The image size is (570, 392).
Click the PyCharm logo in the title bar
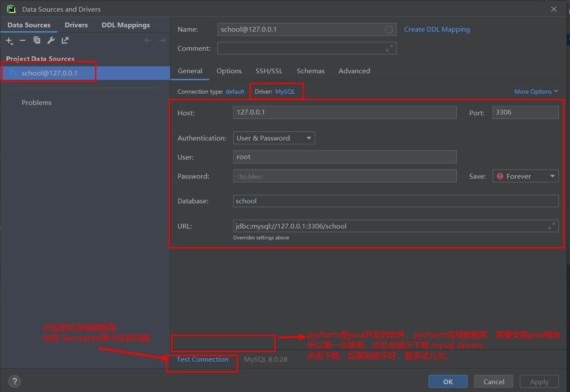[x=12, y=9]
